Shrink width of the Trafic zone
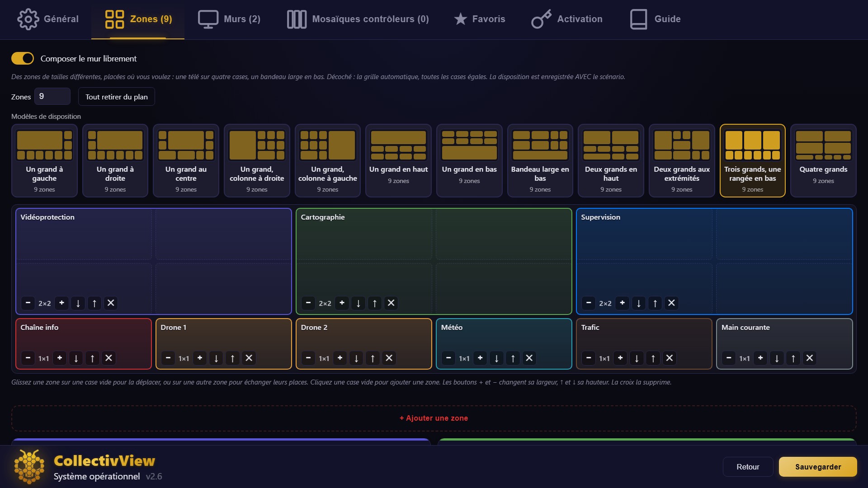868x488 pixels. click(x=589, y=358)
